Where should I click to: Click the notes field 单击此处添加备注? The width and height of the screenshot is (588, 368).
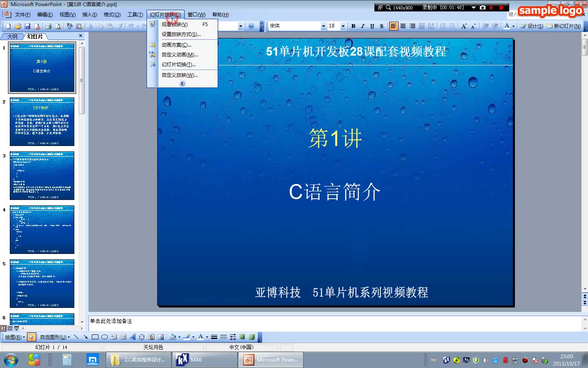point(335,323)
